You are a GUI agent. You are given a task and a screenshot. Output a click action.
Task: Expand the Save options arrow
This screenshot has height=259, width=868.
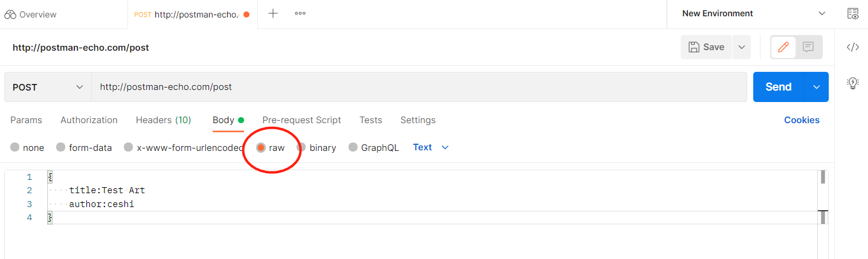(x=742, y=47)
